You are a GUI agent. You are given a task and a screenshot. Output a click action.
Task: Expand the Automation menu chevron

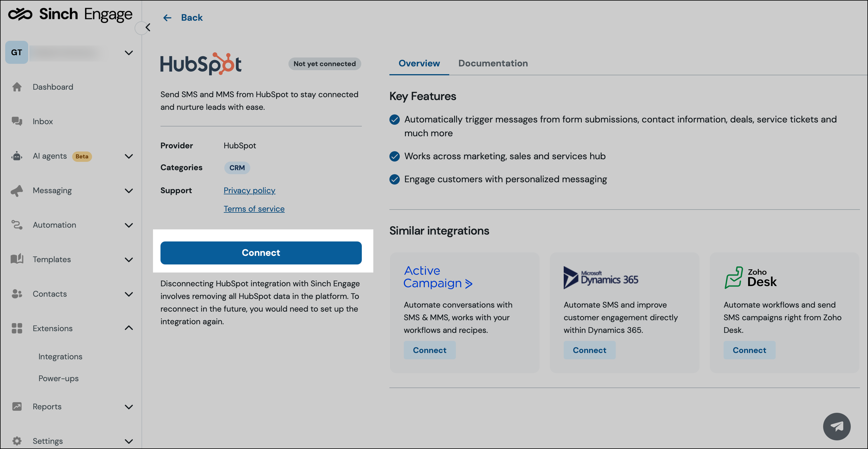pyautogui.click(x=129, y=225)
